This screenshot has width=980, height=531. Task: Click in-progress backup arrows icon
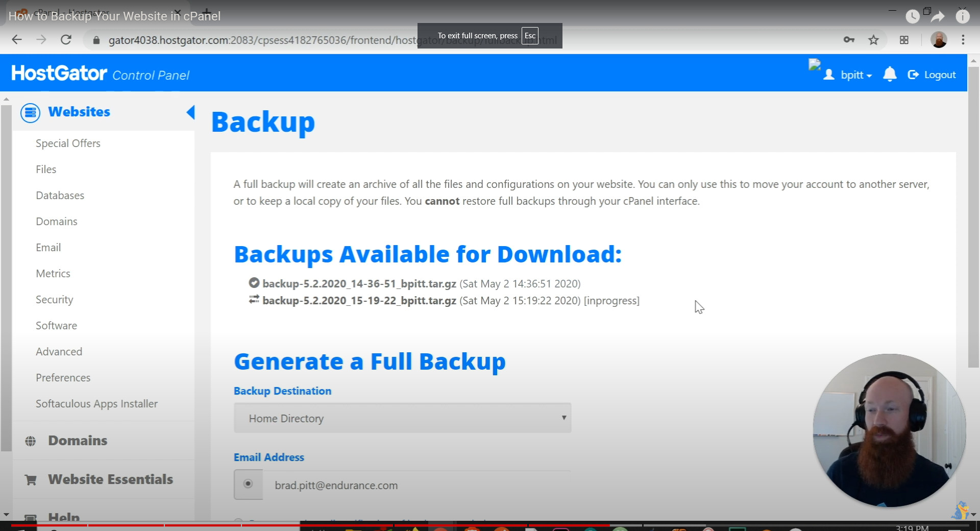[254, 300]
